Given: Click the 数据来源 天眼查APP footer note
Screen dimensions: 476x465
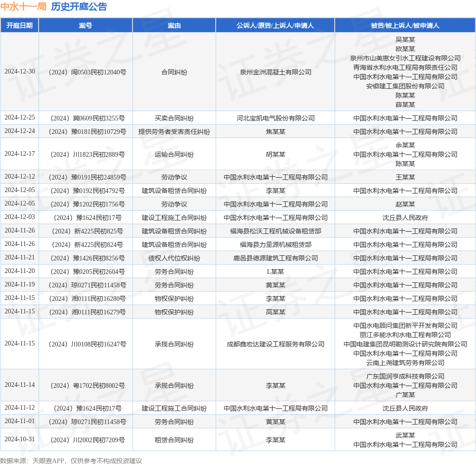Looking at the screenshot, I should pyautogui.click(x=71, y=461).
